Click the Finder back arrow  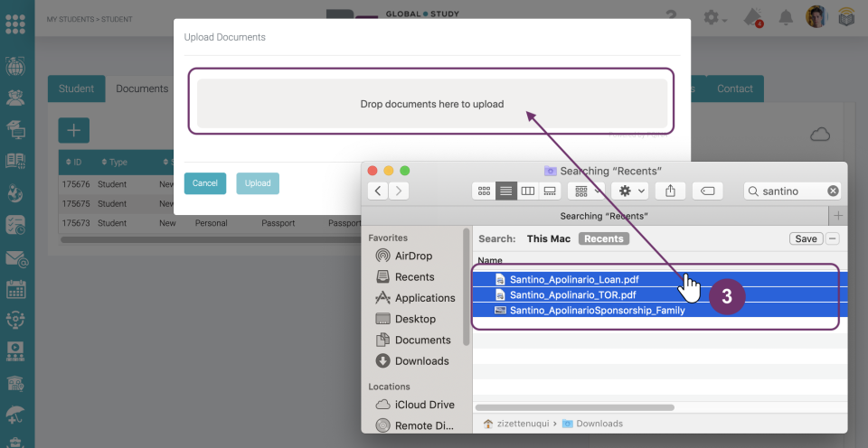coord(378,191)
